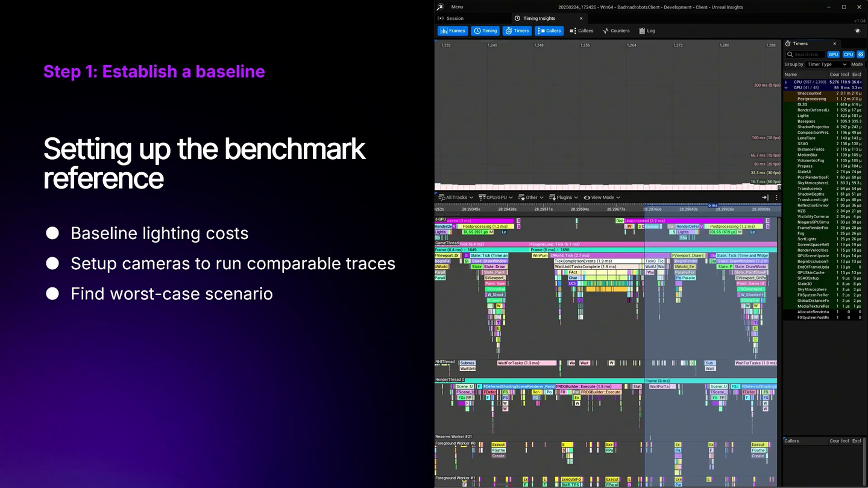Image resolution: width=868 pixels, height=488 pixels.
Task: Click the WaitForTasks (1.3 ms) RHIThread event
Action: (527, 363)
